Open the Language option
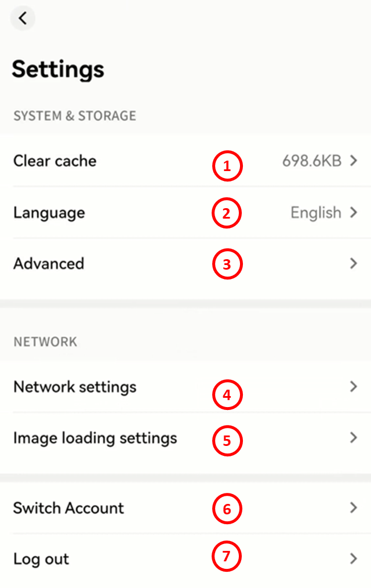Viewport: 371px width, 588px height. (x=49, y=213)
